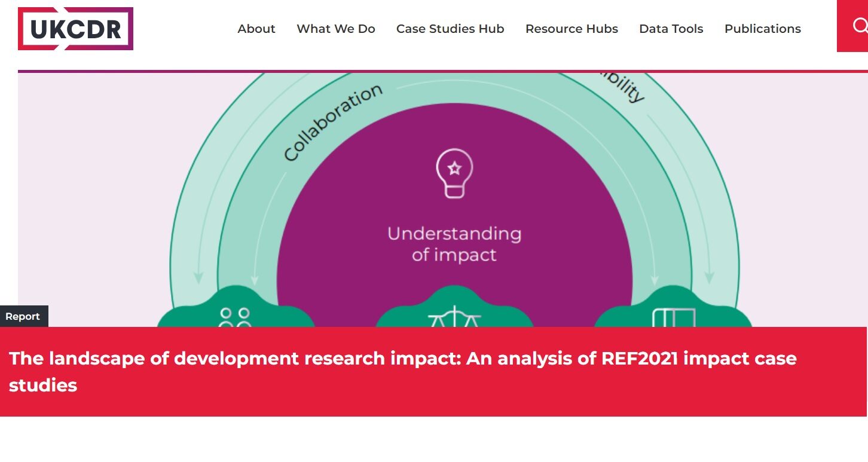Viewport: 868px width, 462px height.
Task: Open the Publications page
Action: tap(762, 29)
